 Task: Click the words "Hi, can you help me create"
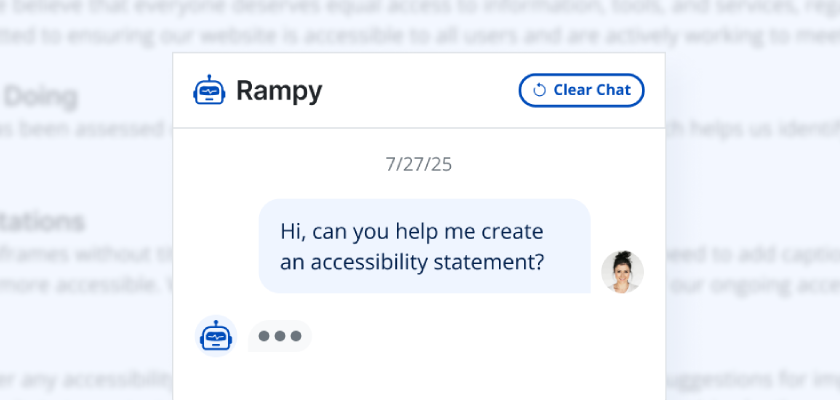coord(411,232)
